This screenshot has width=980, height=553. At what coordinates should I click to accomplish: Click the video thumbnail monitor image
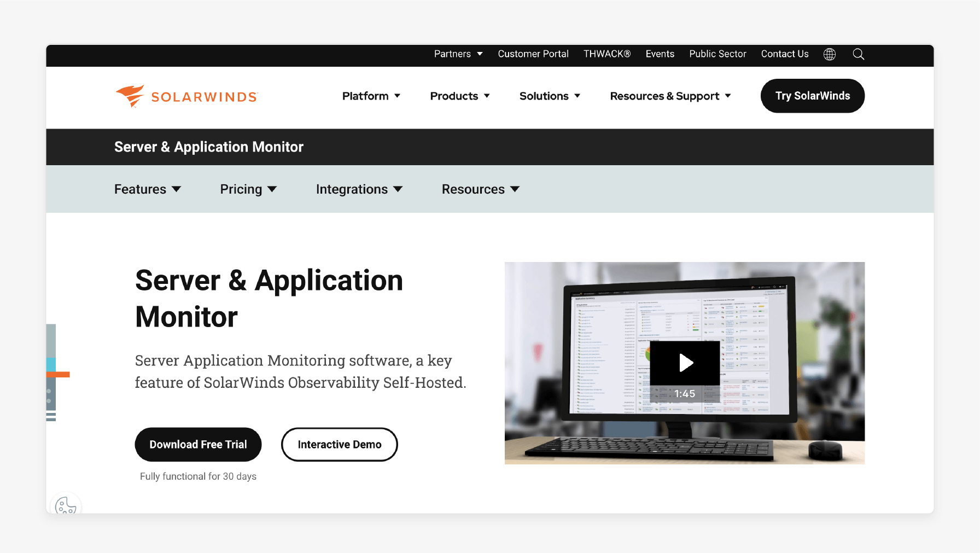click(685, 363)
